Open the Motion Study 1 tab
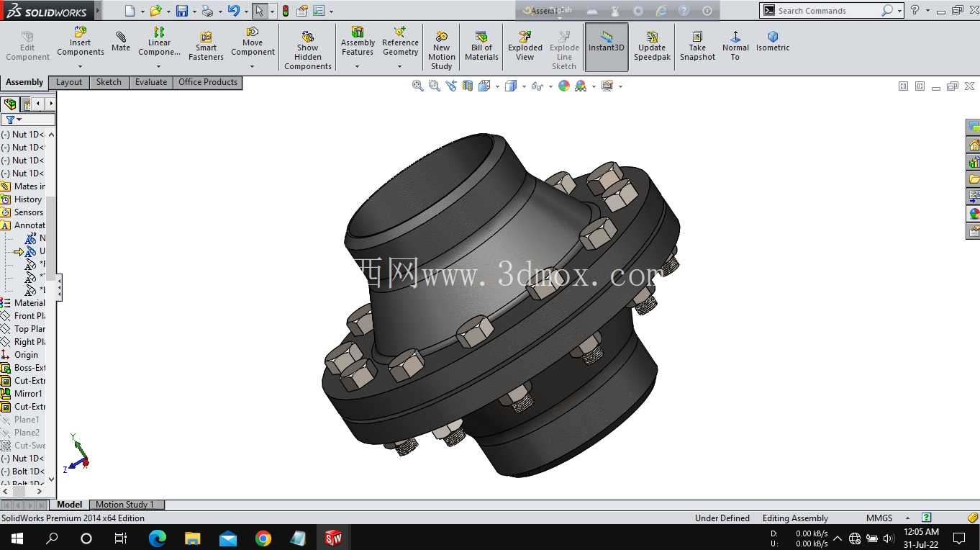The width and height of the screenshot is (980, 550). click(125, 505)
